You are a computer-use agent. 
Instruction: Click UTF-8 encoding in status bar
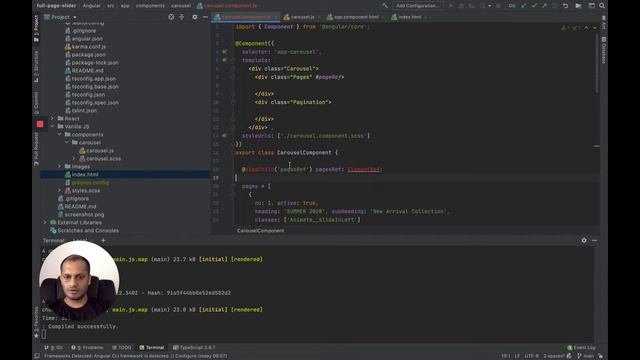pos(531,356)
